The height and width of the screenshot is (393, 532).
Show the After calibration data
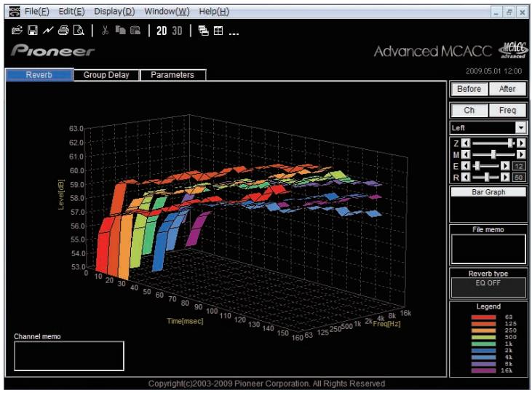pos(507,89)
